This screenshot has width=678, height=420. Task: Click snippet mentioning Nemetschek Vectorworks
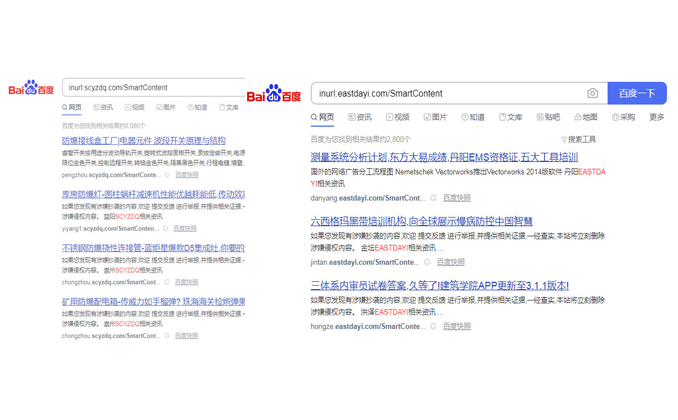point(458,178)
